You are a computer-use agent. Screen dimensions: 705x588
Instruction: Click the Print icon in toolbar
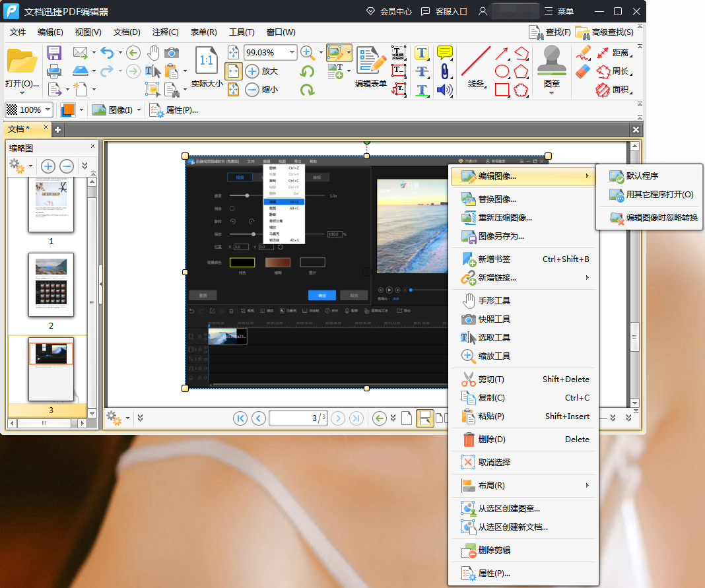click(54, 71)
